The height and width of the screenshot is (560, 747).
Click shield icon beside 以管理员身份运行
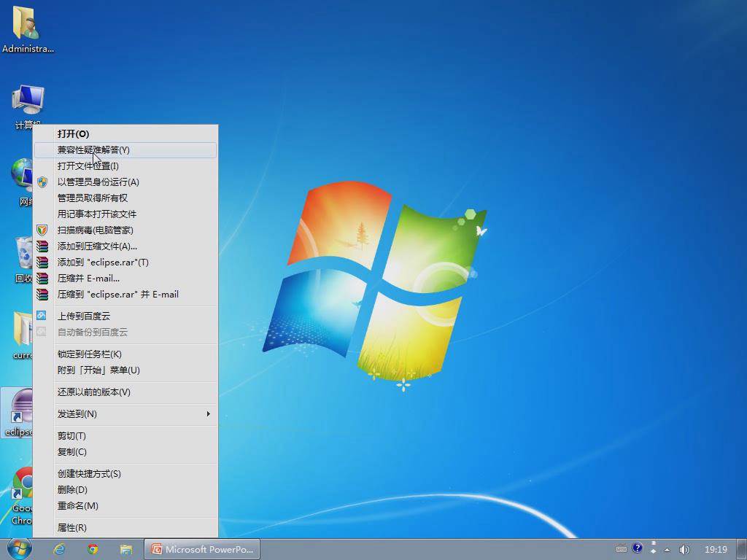[42, 182]
